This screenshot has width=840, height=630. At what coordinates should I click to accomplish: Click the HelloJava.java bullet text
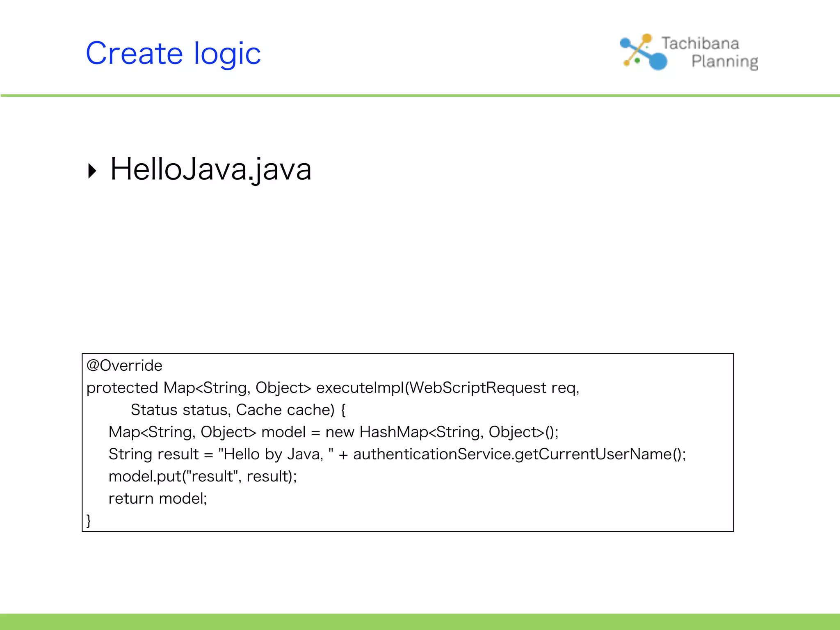(x=211, y=169)
